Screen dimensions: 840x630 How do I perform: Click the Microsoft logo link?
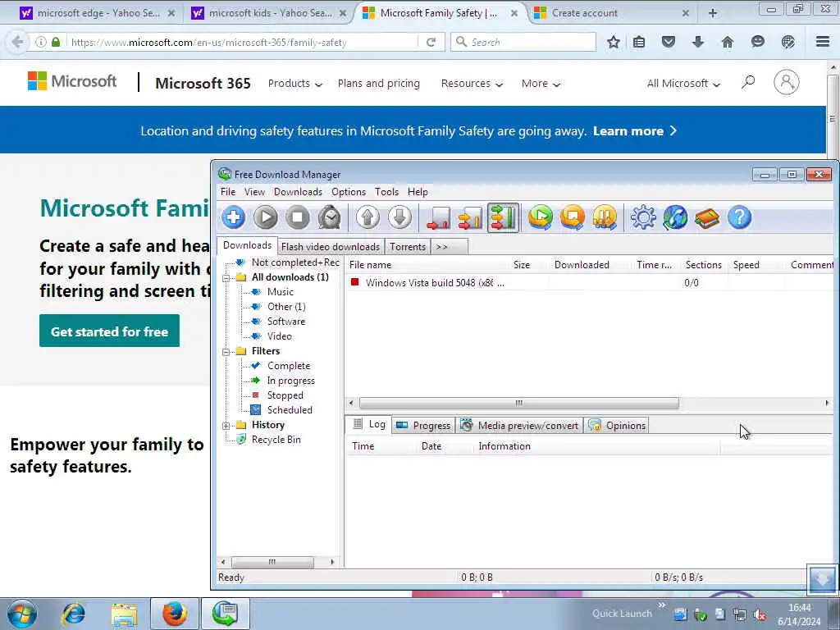pos(72,81)
